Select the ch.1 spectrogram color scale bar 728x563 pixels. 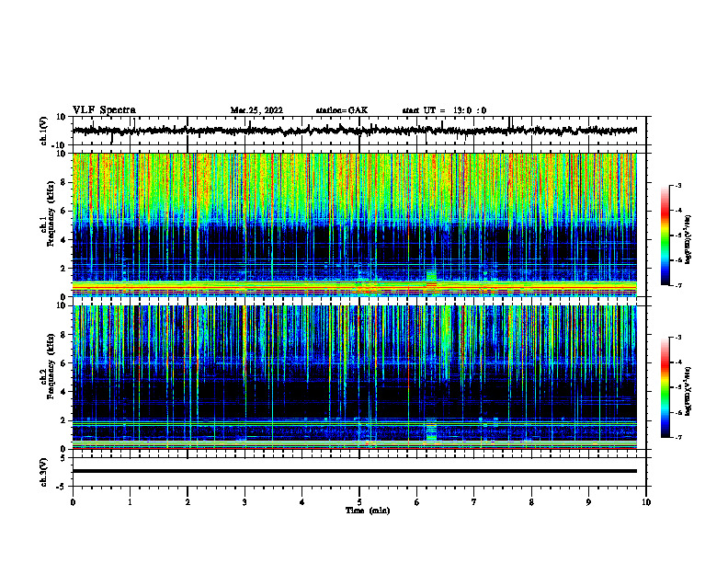pyautogui.click(x=665, y=236)
